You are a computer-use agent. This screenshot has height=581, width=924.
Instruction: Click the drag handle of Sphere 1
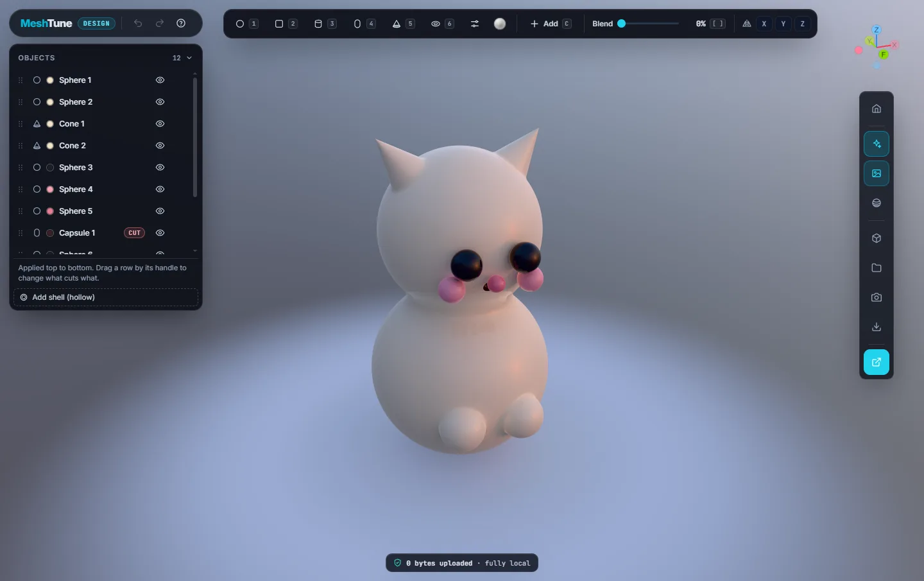(x=21, y=80)
